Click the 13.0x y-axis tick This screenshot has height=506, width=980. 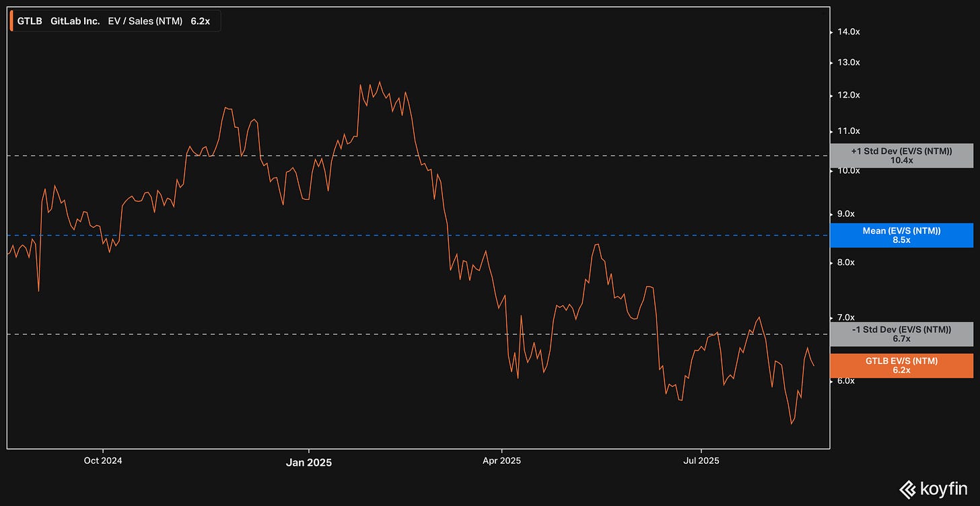(x=849, y=63)
